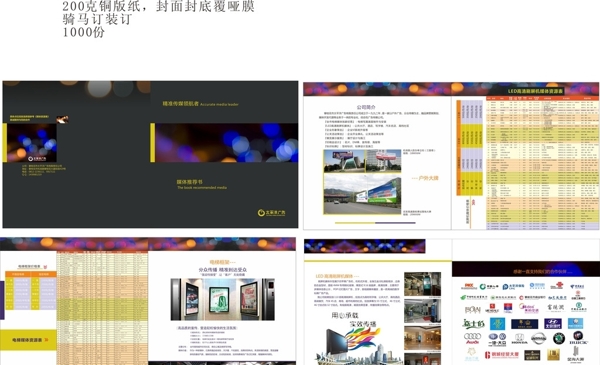600x365 pixels.
Task: Click the yellow '电梯媒体资源表' banner
Action: tap(28, 340)
